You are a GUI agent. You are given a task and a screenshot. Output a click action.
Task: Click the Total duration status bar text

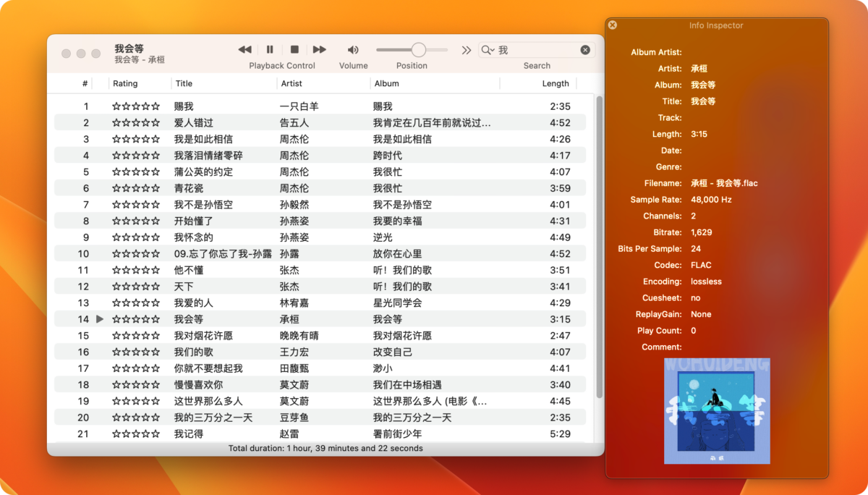(325, 448)
